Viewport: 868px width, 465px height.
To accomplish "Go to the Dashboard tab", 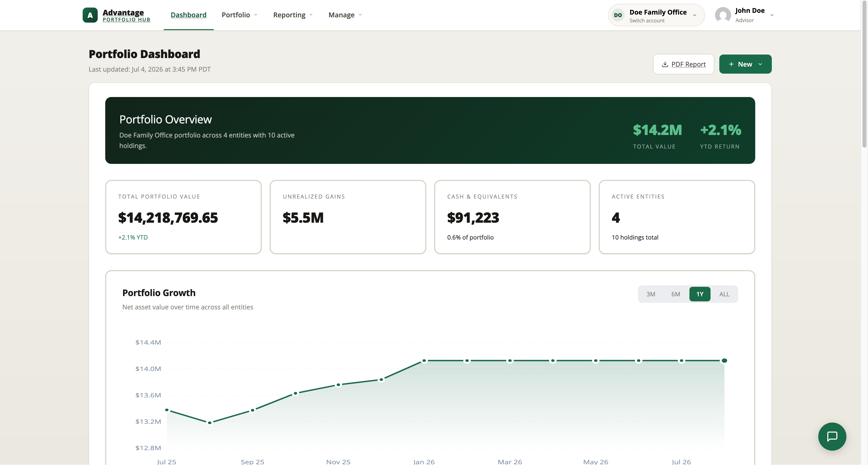I will (188, 15).
